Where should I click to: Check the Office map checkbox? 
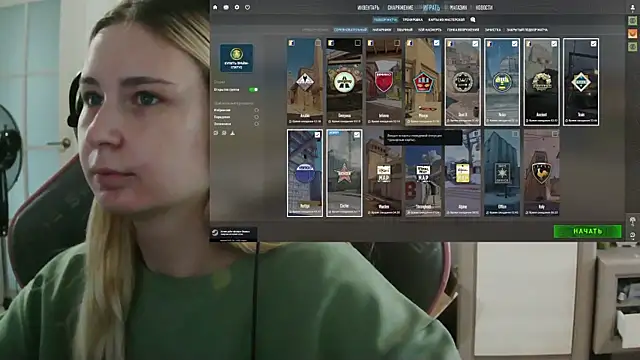coord(515,134)
